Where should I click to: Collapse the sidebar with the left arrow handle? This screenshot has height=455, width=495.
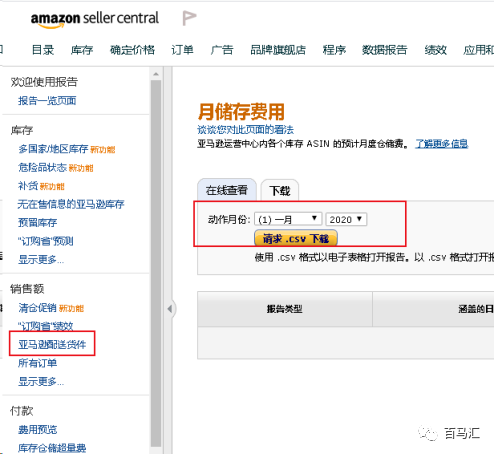pos(170,309)
